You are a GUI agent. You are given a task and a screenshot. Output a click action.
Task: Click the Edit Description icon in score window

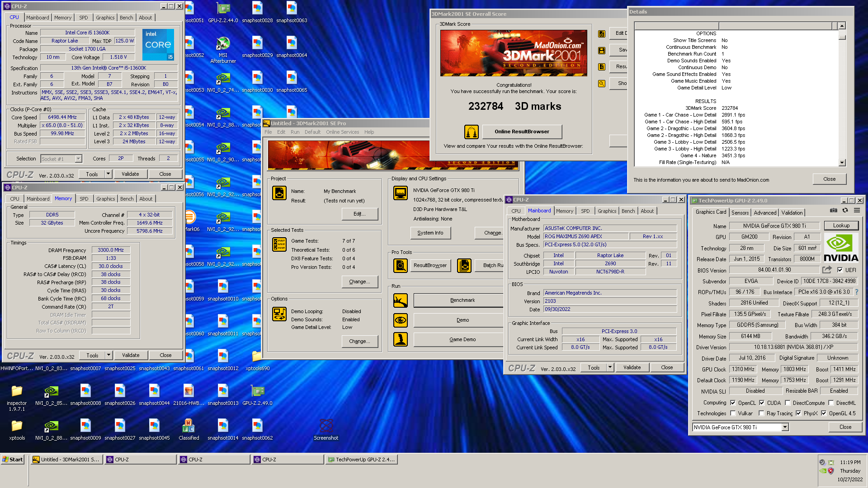[x=602, y=33]
